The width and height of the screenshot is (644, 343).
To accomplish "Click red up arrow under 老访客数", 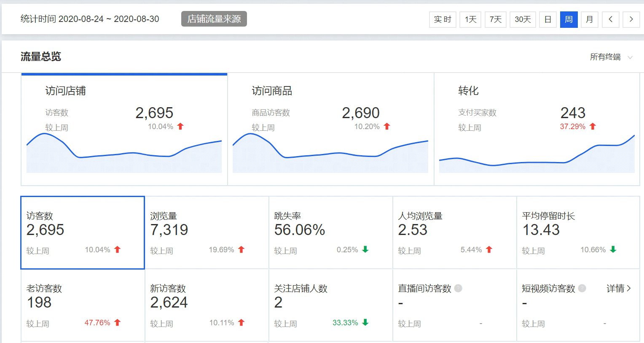I will point(118,322).
